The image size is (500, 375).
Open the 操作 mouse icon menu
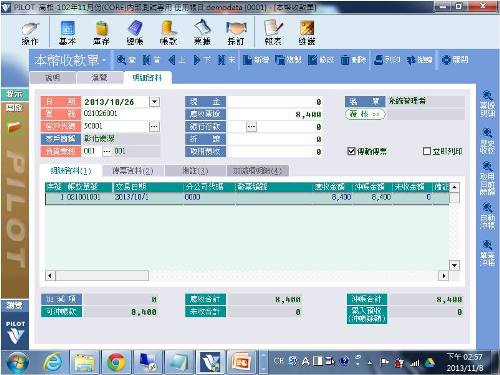(x=30, y=33)
